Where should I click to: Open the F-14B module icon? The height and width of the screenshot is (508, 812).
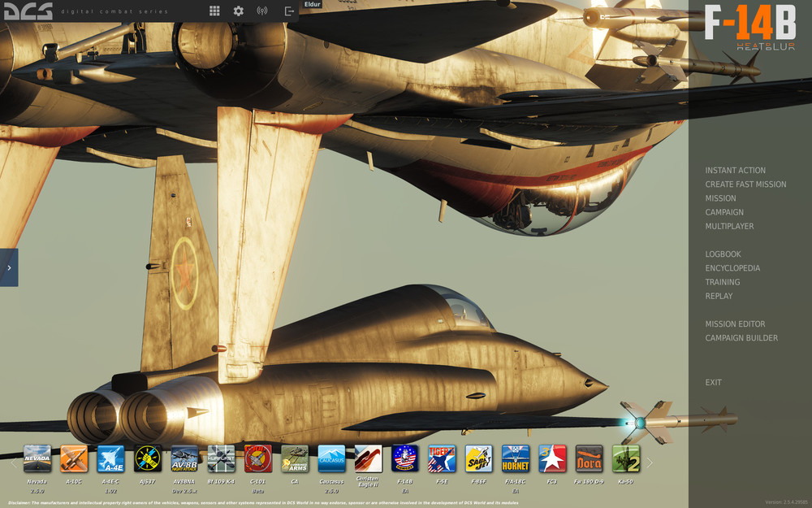[x=405, y=458]
